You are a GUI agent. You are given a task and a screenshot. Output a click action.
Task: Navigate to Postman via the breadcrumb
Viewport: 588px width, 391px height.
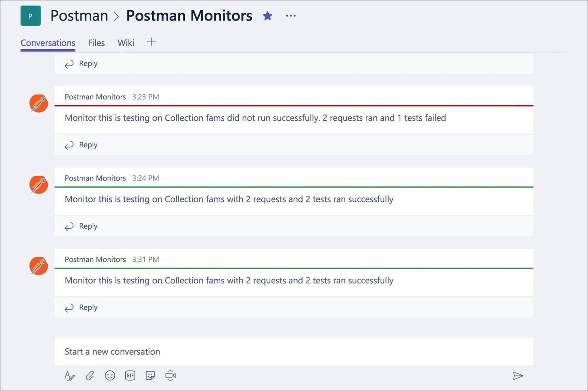click(79, 15)
